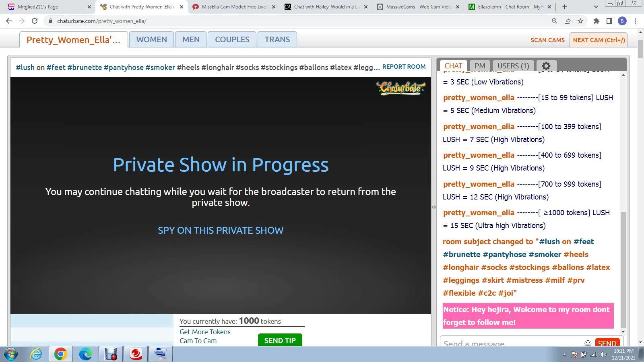Click the REPORT ROOM link
The image size is (644, 362).
404,67
